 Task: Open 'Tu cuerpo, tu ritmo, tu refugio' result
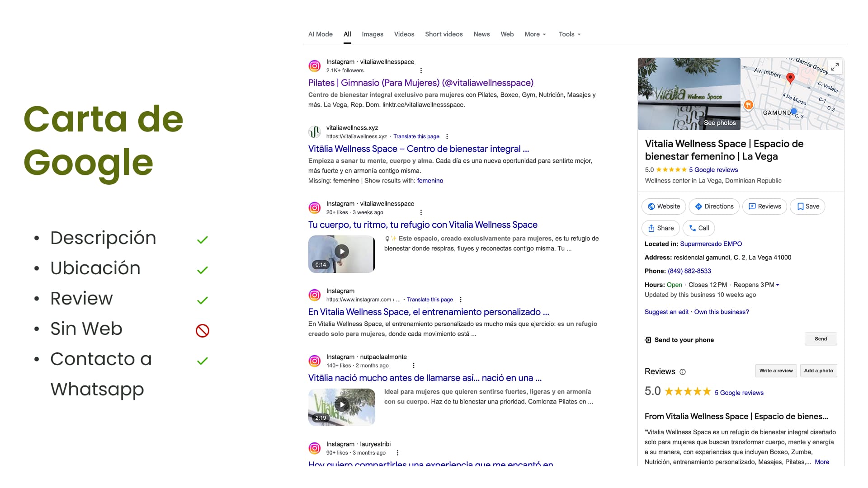click(423, 225)
